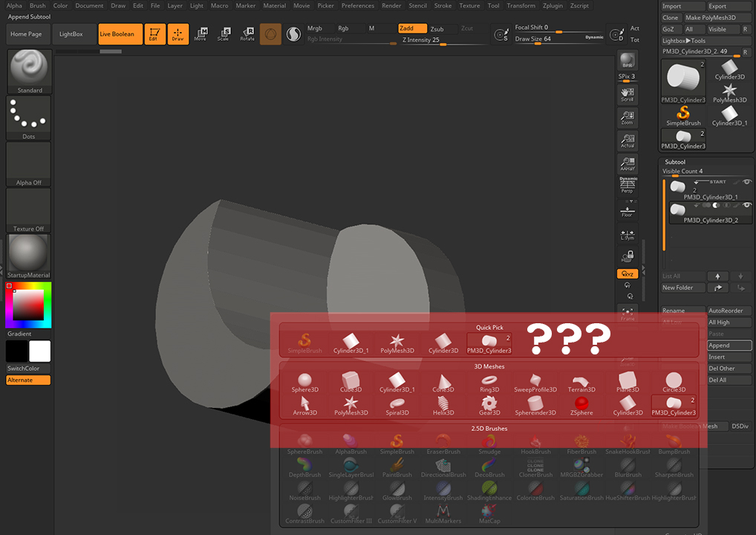Select the Move gizmo tool

pyautogui.click(x=201, y=33)
